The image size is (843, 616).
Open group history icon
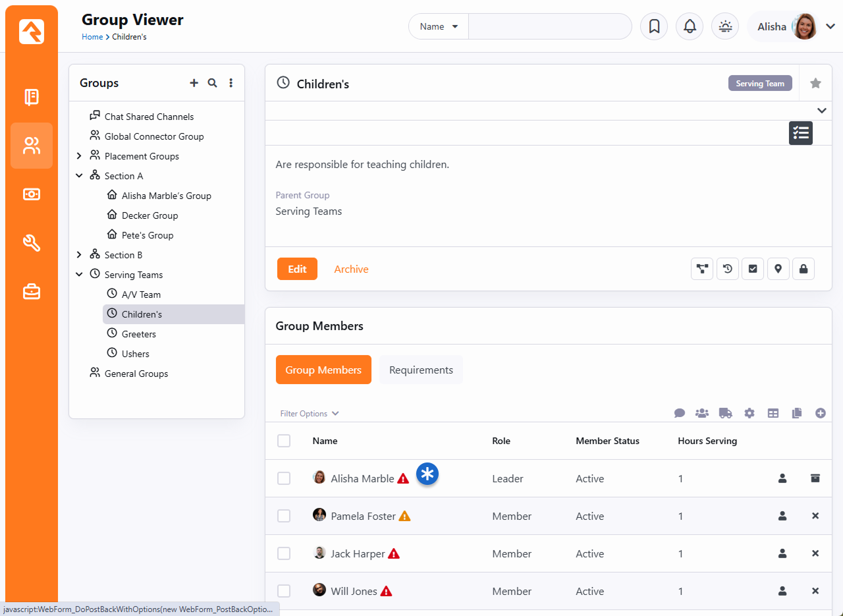coord(727,269)
